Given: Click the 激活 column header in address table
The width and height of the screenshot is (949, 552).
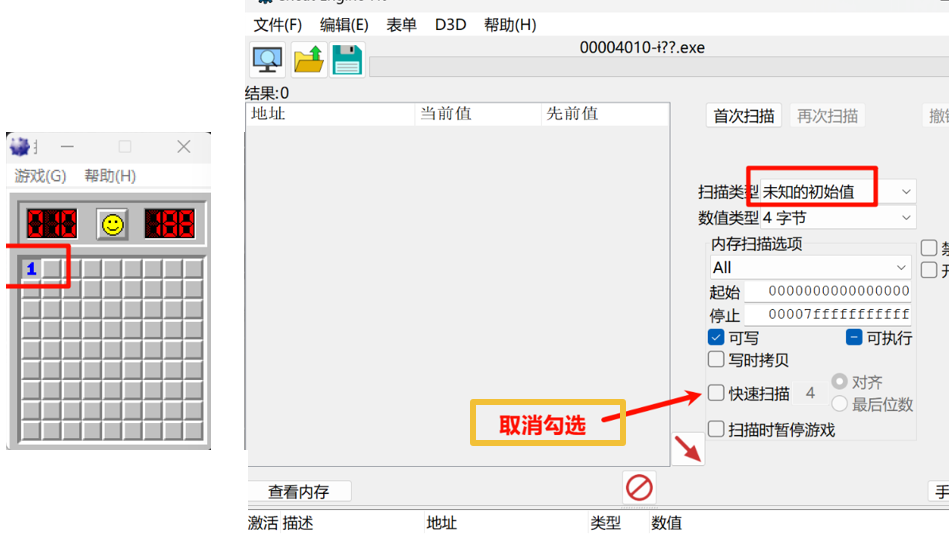Looking at the screenshot, I should (x=263, y=523).
